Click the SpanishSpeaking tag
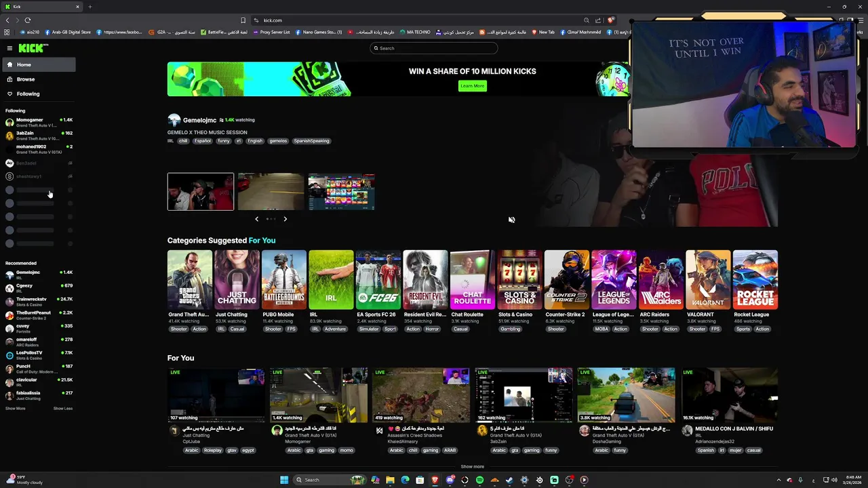The image size is (868, 488). (x=311, y=141)
